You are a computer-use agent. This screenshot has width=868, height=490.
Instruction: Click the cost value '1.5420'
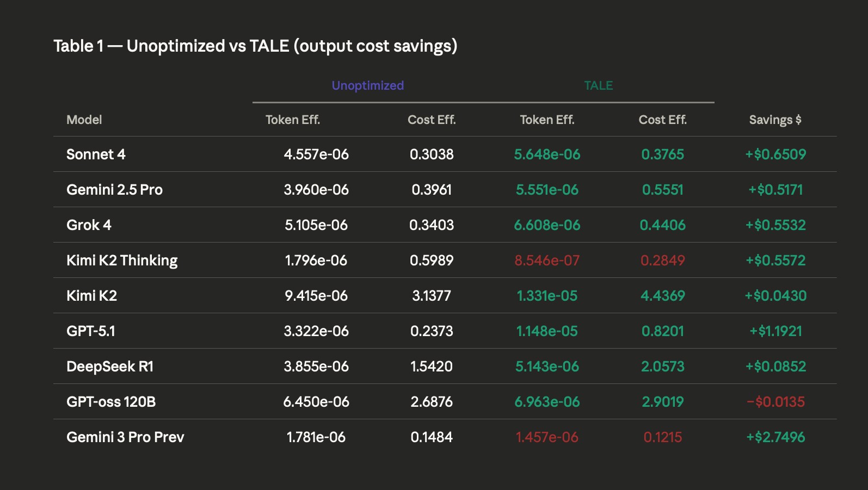pyautogui.click(x=432, y=367)
